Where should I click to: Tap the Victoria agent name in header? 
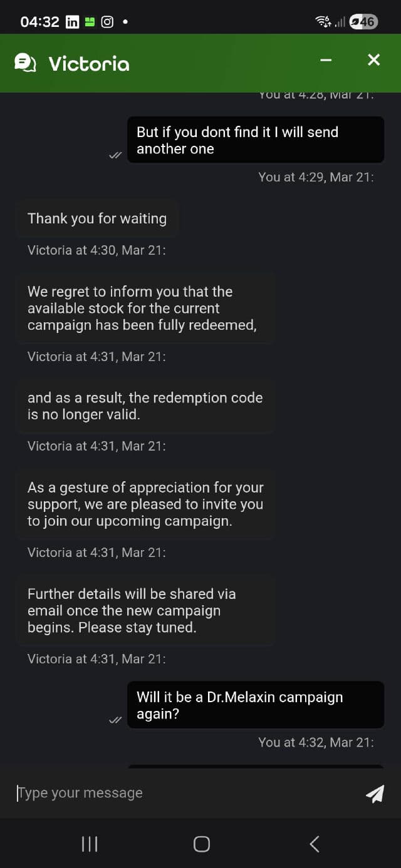(89, 63)
